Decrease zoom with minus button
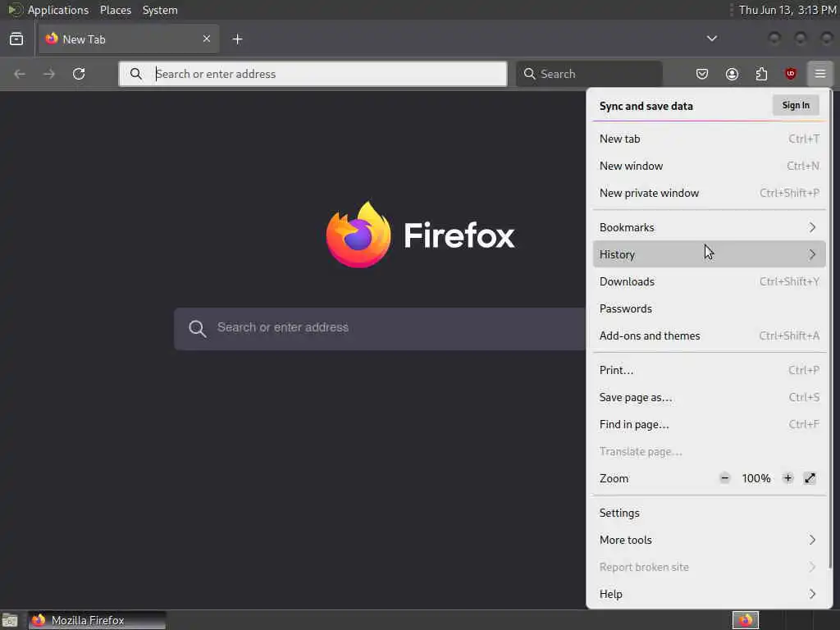This screenshot has width=840, height=630. coord(724,478)
